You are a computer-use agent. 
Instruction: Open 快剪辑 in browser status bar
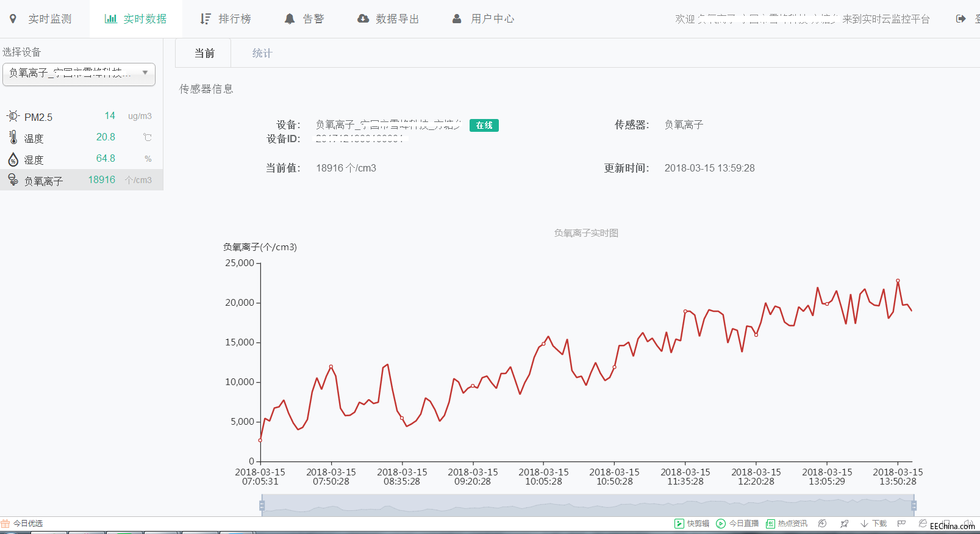tap(698, 524)
